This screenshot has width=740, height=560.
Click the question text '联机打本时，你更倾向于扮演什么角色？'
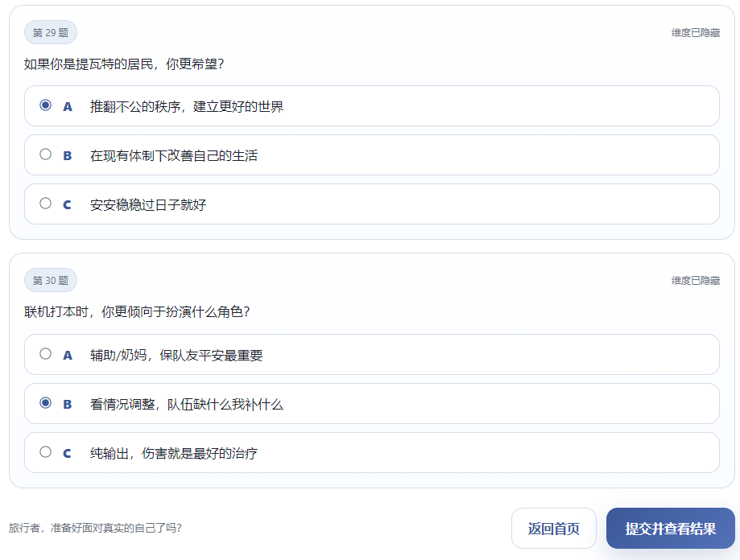137,311
